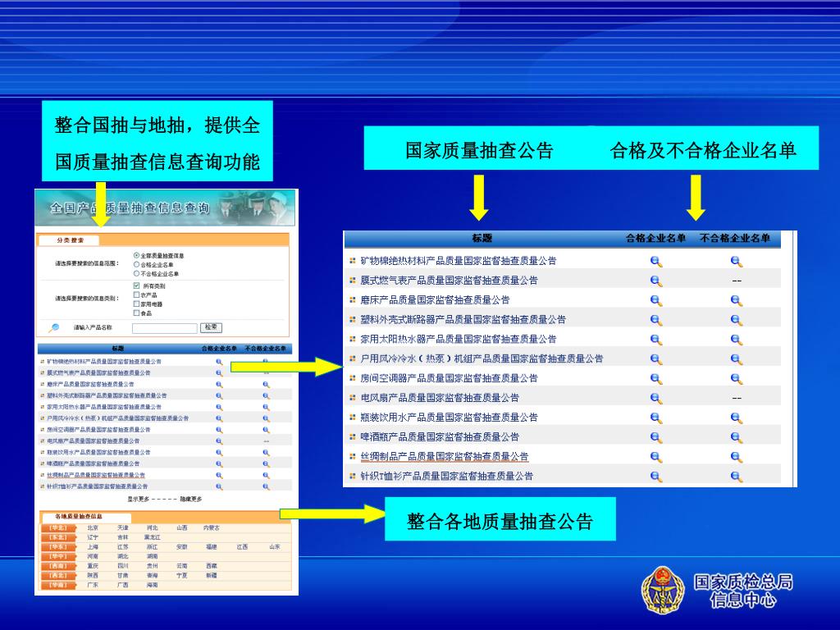Open qualified list for 瓶装饮用水 in enlarged table
Image resolution: width=840 pixels, height=630 pixels.
pyautogui.click(x=656, y=418)
